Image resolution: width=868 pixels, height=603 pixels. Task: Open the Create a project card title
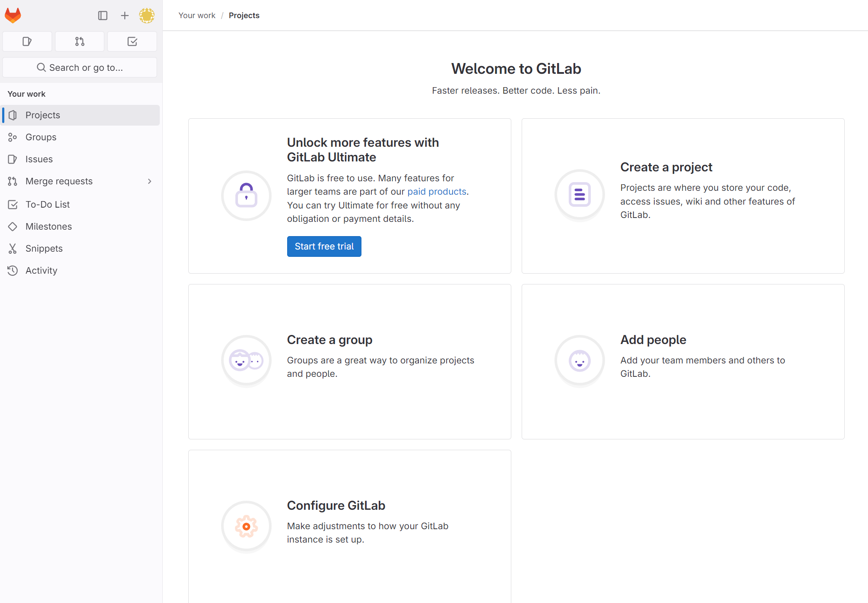point(666,167)
